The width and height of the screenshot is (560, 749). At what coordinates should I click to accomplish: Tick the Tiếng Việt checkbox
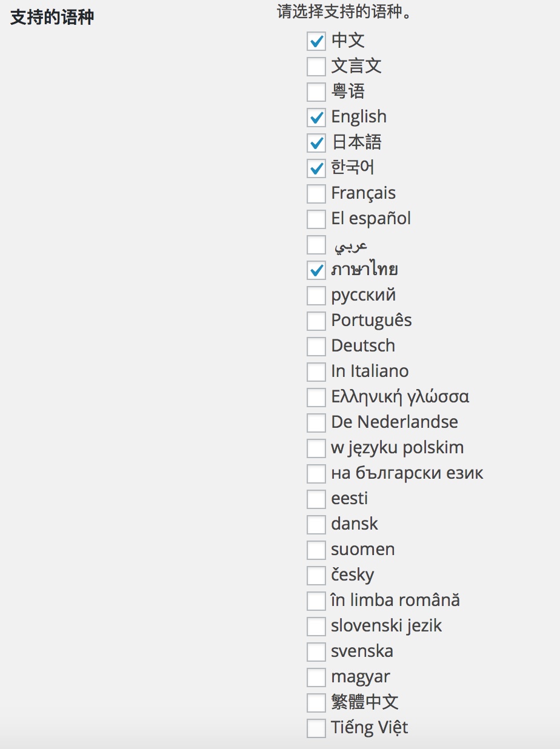pos(316,728)
